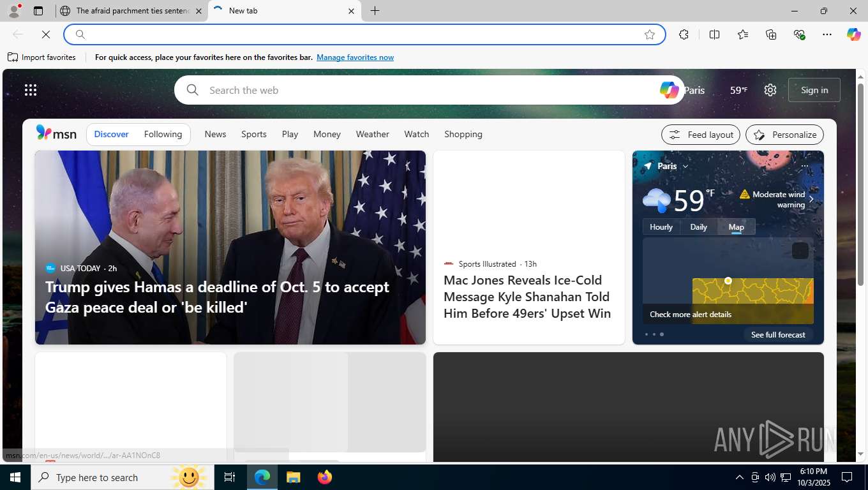Screen dimensions: 868x490
Task: Select the Map weather tab
Action: tap(736, 227)
